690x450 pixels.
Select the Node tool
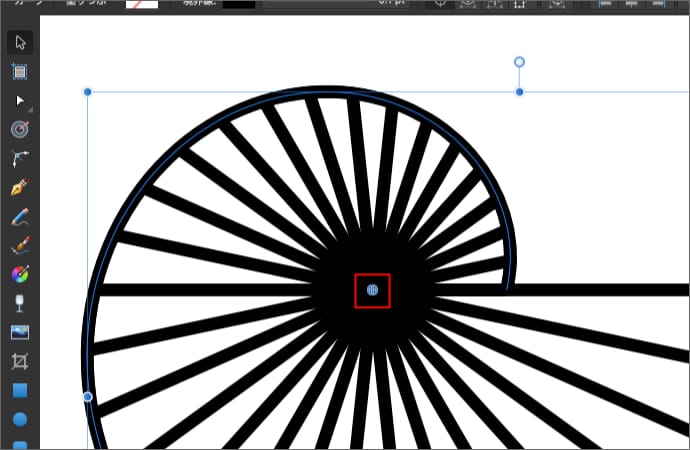coord(20,100)
